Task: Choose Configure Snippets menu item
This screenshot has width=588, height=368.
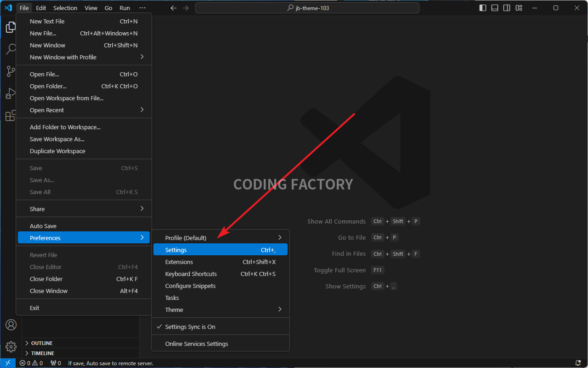Action: coord(220,286)
